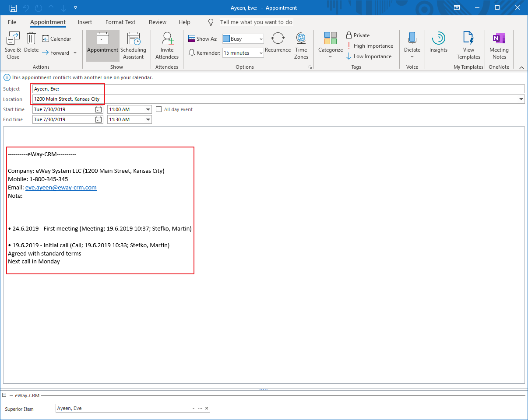The image size is (528, 420).
Task: Start Dictate from the Voice group
Action: (412, 42)
